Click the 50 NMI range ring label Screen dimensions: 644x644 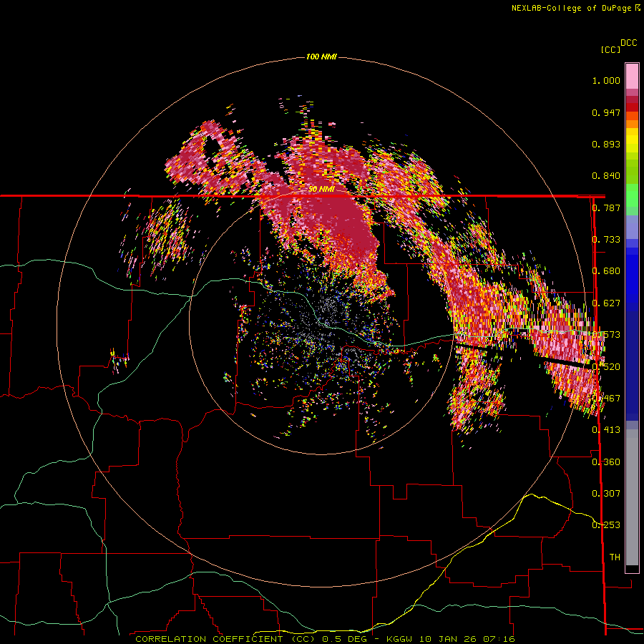[321, 189]
